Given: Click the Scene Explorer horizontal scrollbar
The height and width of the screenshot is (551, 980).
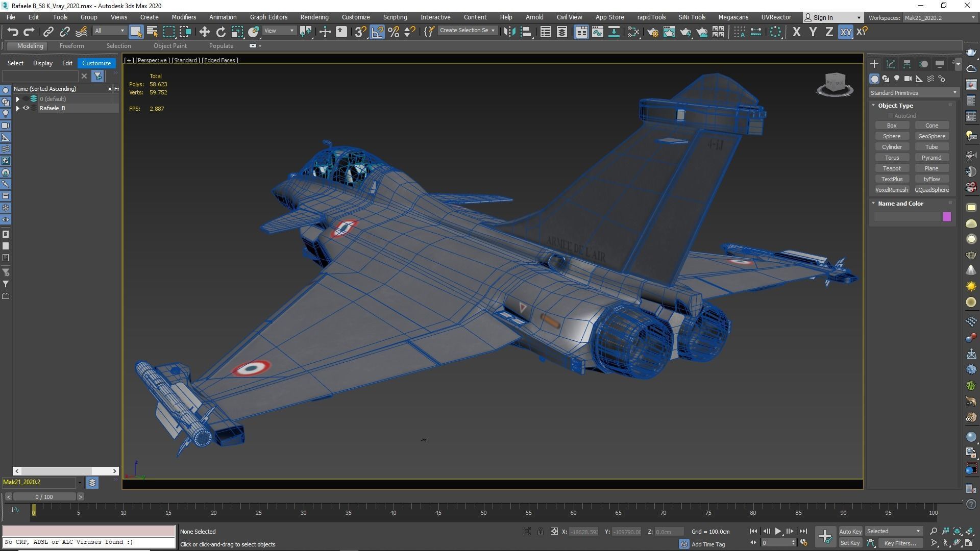Looking at the screenshot, I should pyautogui.click(x=66, y=471).
